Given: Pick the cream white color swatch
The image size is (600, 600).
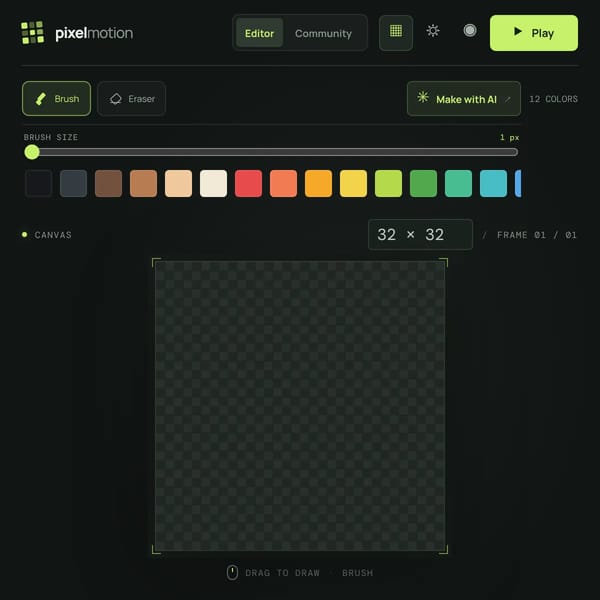Looking at the screenshot, I should coord(214,184).
